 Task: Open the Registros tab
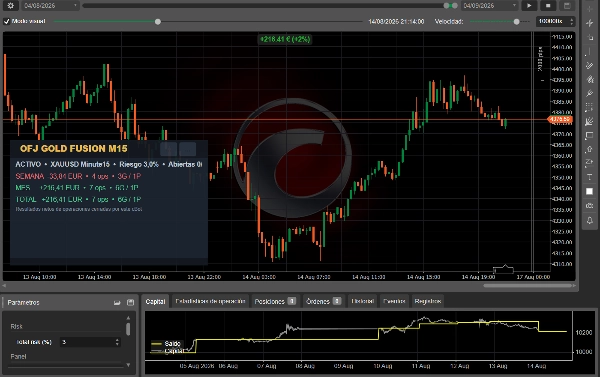(x=427, y=302)
